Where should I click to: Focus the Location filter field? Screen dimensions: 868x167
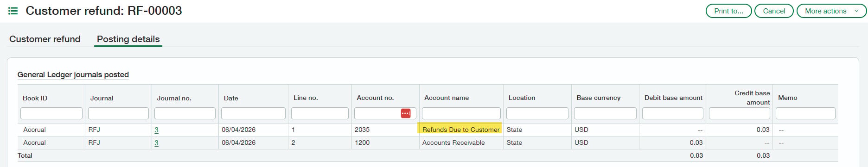537,113
